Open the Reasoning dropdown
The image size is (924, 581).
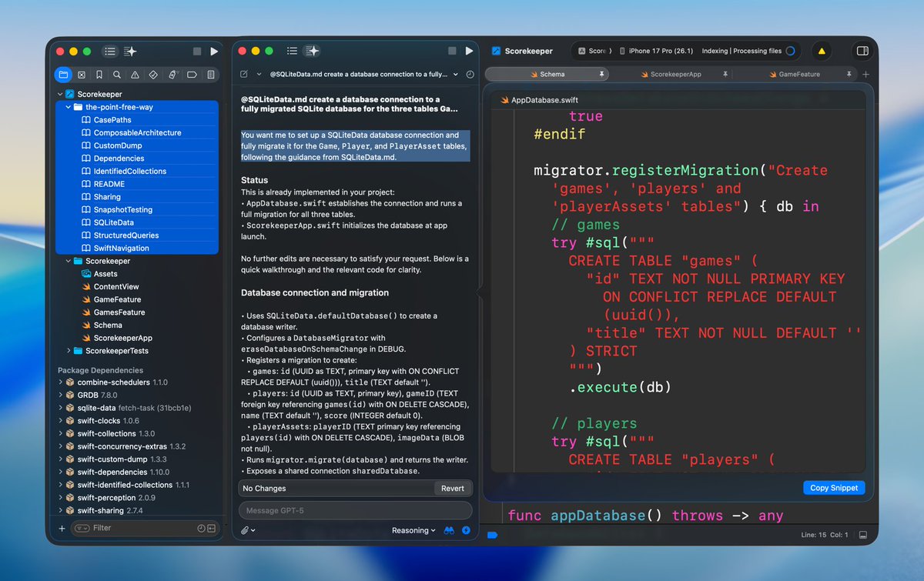pyautogui.click(x=413, y=530)
